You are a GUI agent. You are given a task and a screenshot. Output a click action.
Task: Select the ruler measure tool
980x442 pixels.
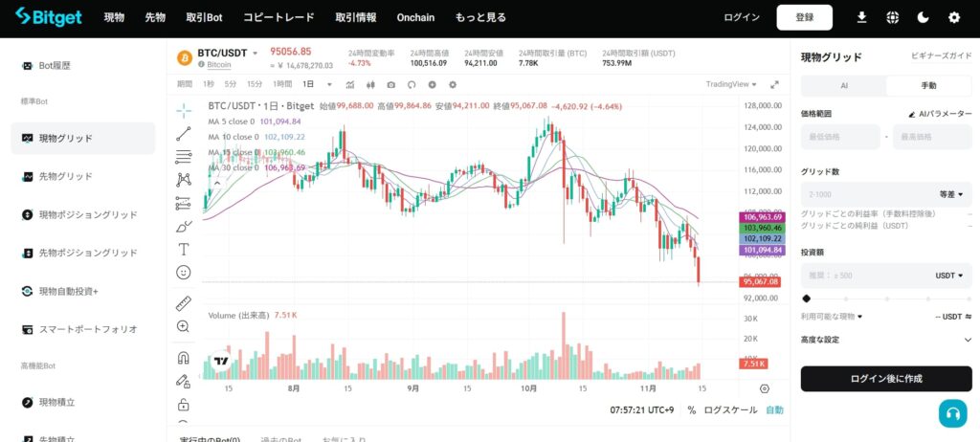[184, 303]
